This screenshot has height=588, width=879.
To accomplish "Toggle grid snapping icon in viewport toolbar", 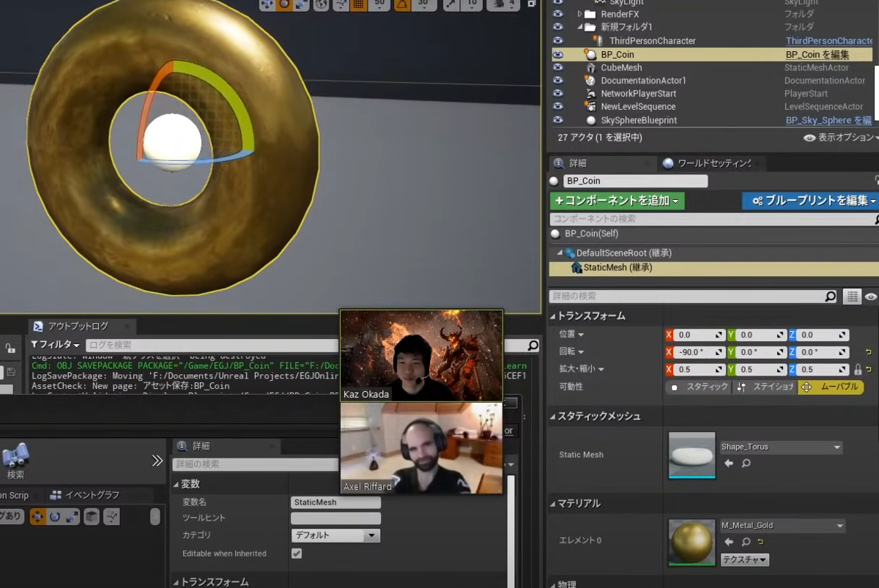I will pos(358,4).
